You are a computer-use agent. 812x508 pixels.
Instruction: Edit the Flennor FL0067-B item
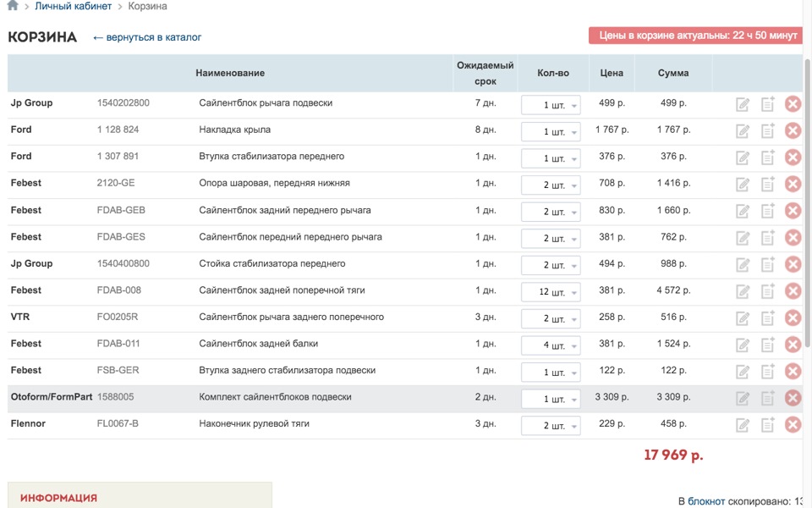pos(743,426)
